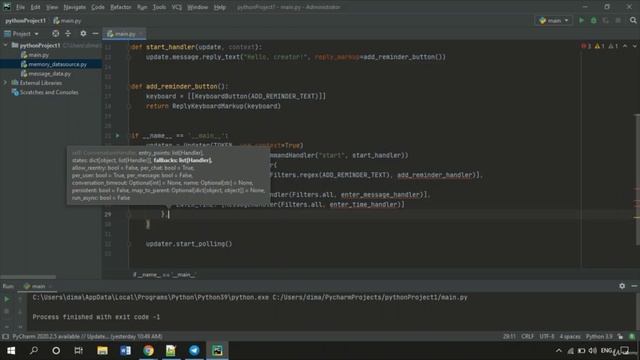The width and height of the screenshot is (640, 360).
Task: Click the 29:11 line column indicator
Action: pos(509,337)
